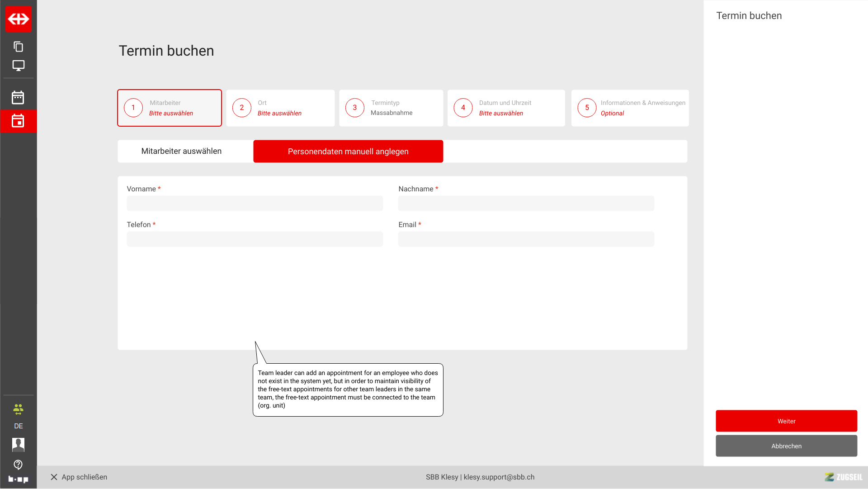This screenshot has width=868, height=489.
Task: Go to step 1 Mitarbeiter
Action: click(x=170, y=108)
